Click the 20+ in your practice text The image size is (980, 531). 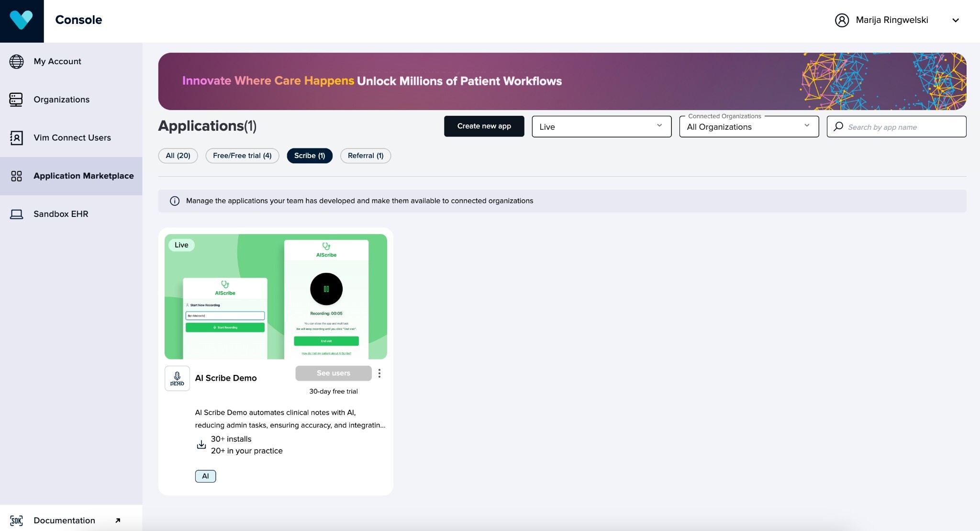click(x=247, y=451)
